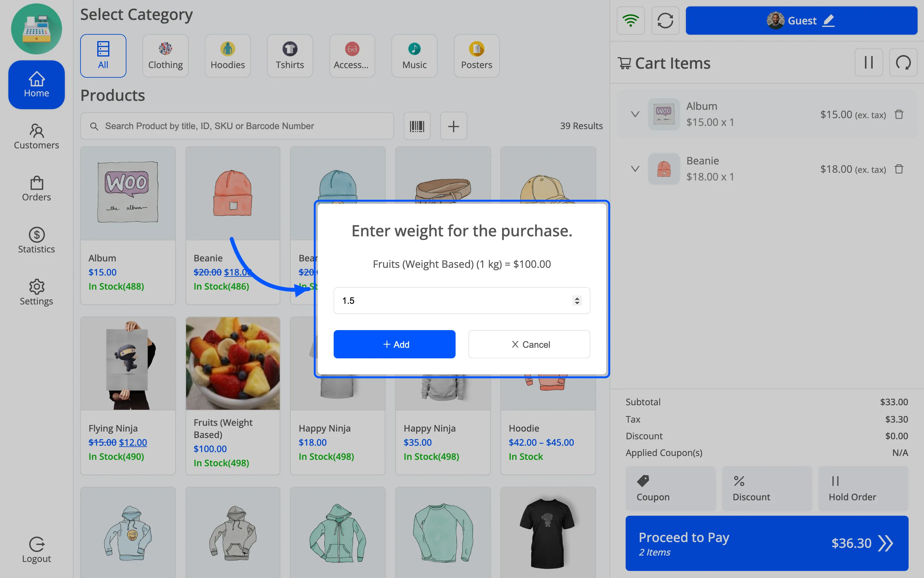Screen dimensions: 924x578
Task: Select the Album product card
Action: [128, 225]
